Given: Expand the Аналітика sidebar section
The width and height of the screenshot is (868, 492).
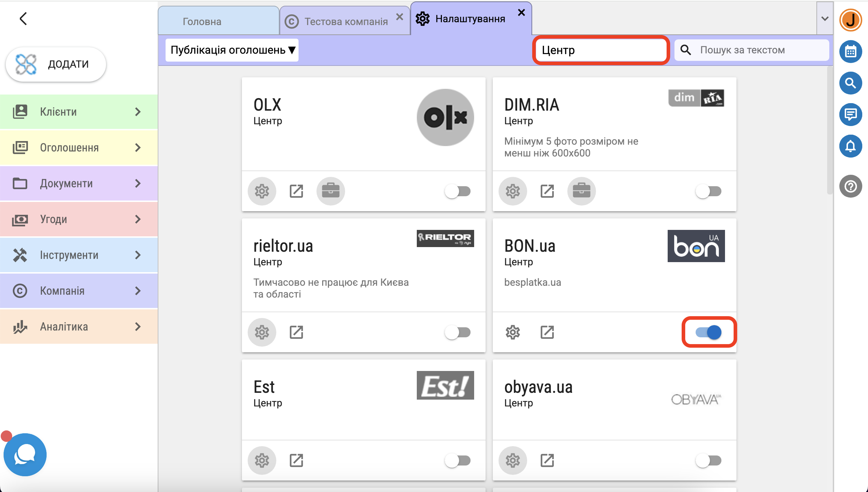Looking at the screenshot, I should coord(79,327).
